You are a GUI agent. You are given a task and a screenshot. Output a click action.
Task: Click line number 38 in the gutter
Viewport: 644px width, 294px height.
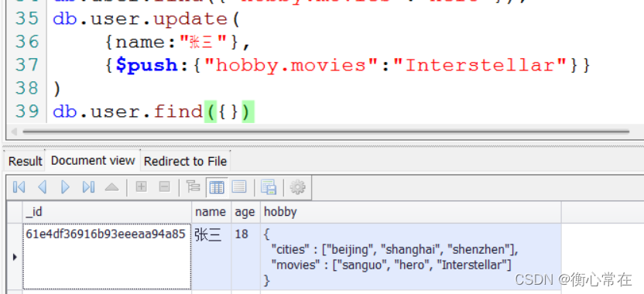[x=26, y=88]
